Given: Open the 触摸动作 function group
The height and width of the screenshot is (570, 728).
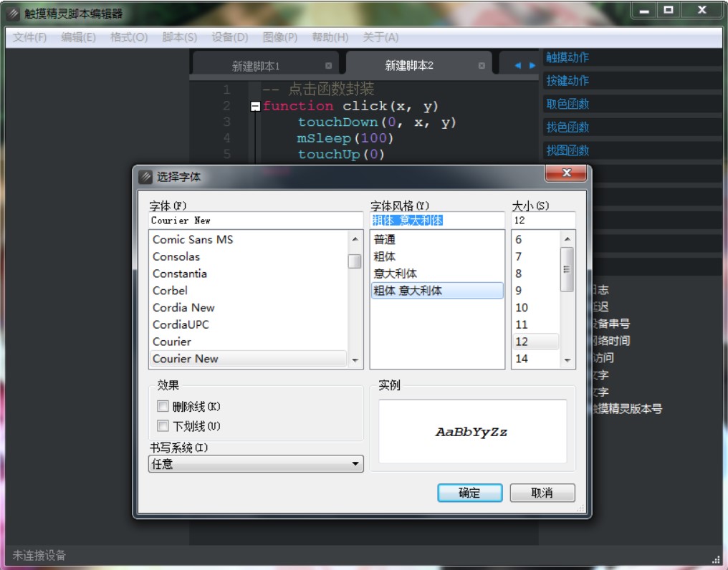Looking at the screenshot, I should pos(633,57).
